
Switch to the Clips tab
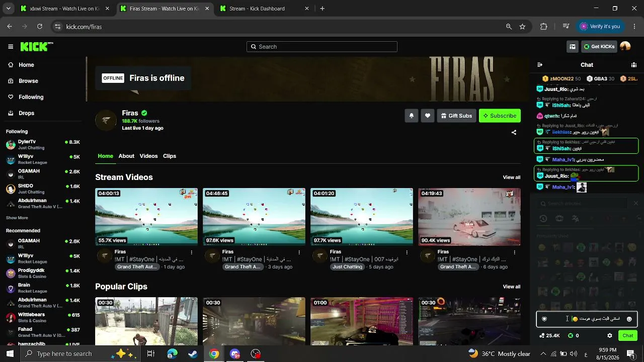(x=170, y=156)
